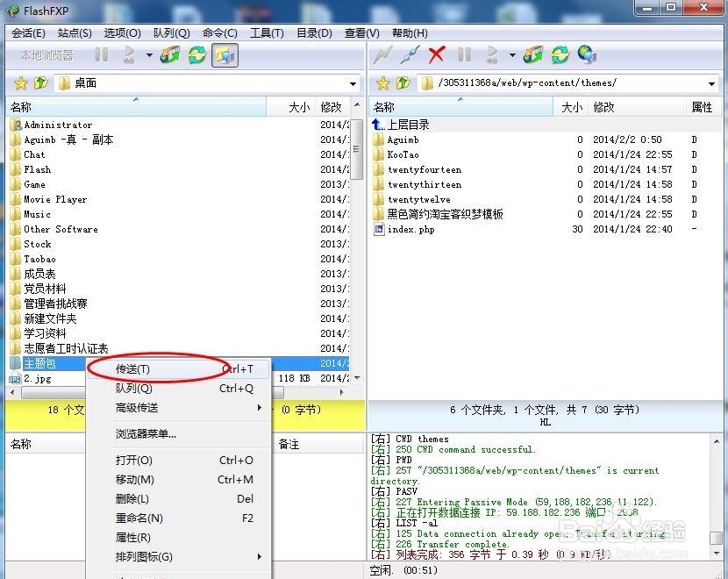Sort remote list by 属性 column

702,107
